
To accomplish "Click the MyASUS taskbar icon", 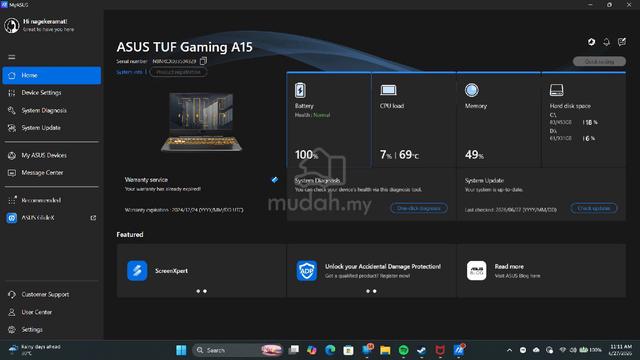I will point(459,350).
